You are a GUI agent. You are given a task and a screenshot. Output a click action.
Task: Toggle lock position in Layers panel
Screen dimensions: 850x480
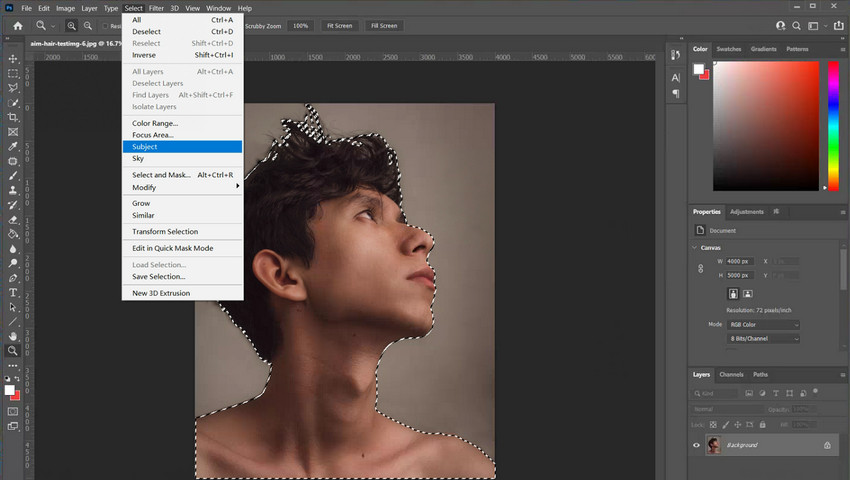point(738,425)
